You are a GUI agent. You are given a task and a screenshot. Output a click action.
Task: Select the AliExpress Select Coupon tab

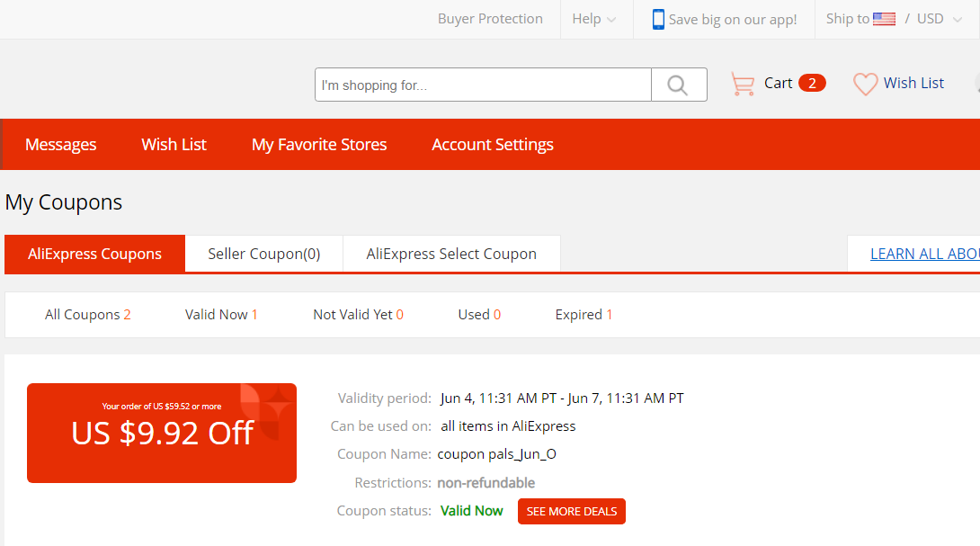coord(451,254)
